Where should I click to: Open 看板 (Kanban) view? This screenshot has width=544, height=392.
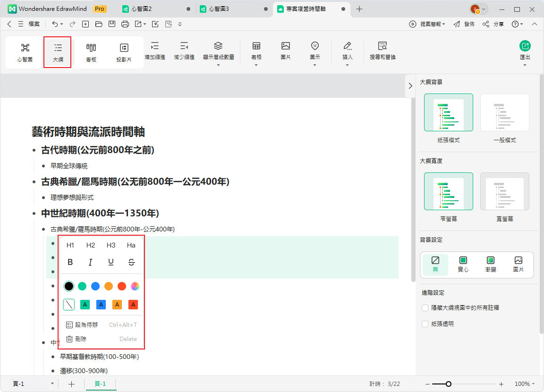91,52
